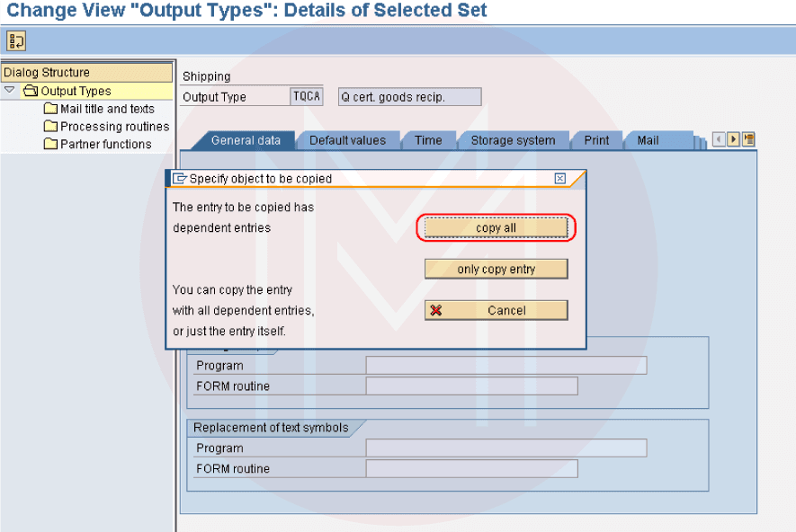The height and width of the screenshot is (532, 796).
Task: Switch to the General data tab
Action: click(x=245, y=140)
